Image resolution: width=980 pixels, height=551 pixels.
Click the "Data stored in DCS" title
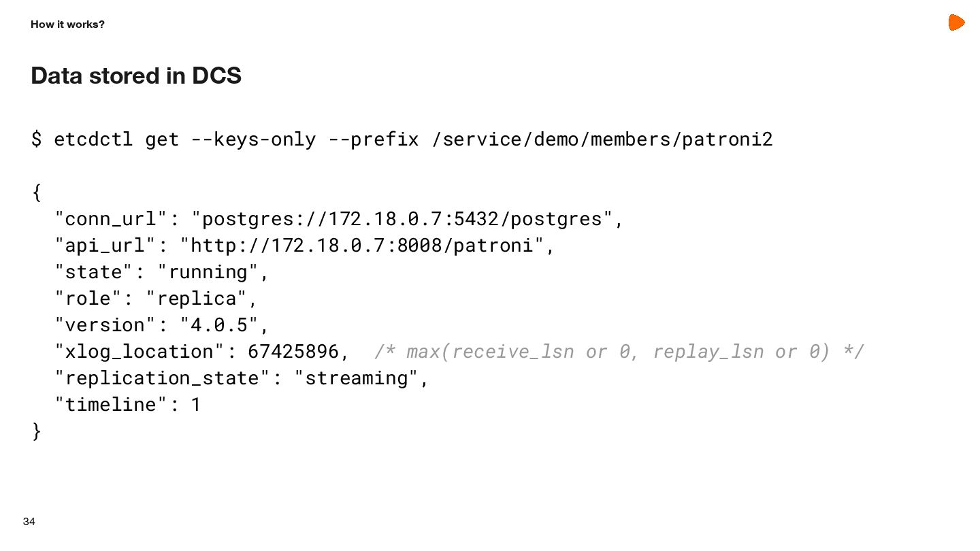[x=136, y=76]
